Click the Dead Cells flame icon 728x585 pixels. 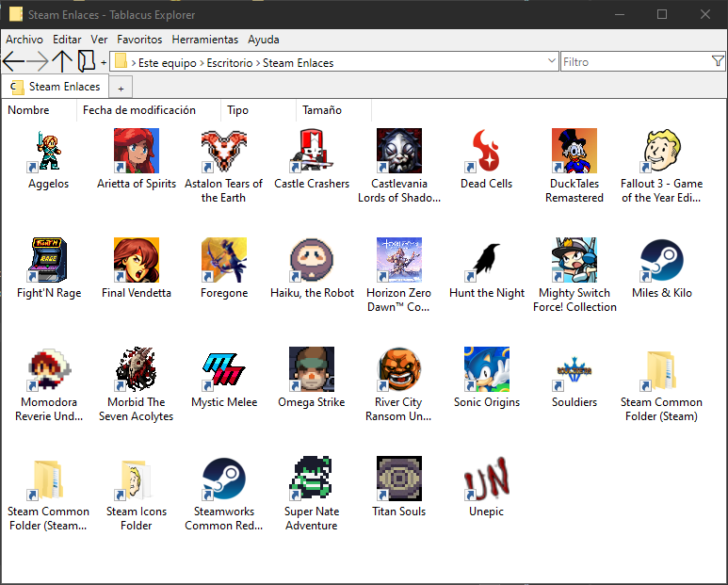pyautogui.click(x=487, y=151)
